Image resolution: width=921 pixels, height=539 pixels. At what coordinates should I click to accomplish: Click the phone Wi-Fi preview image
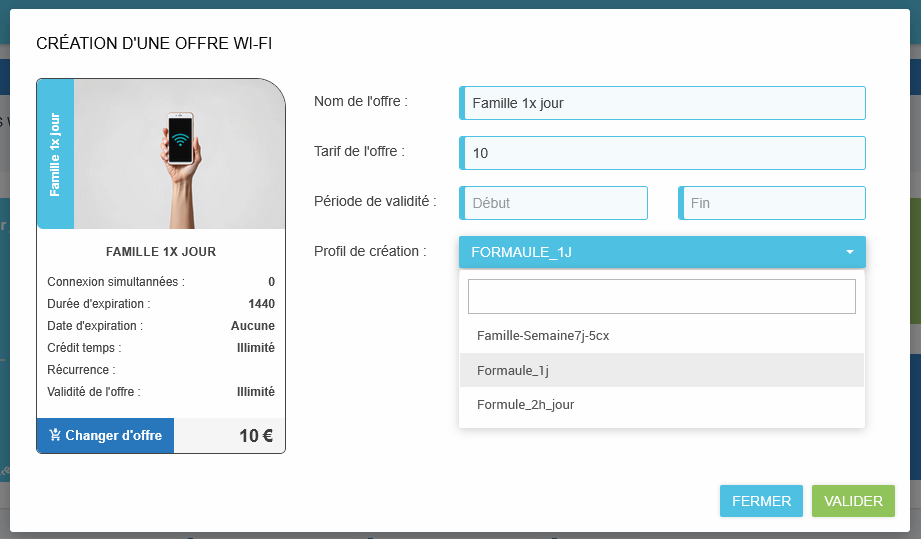(180, 154)
